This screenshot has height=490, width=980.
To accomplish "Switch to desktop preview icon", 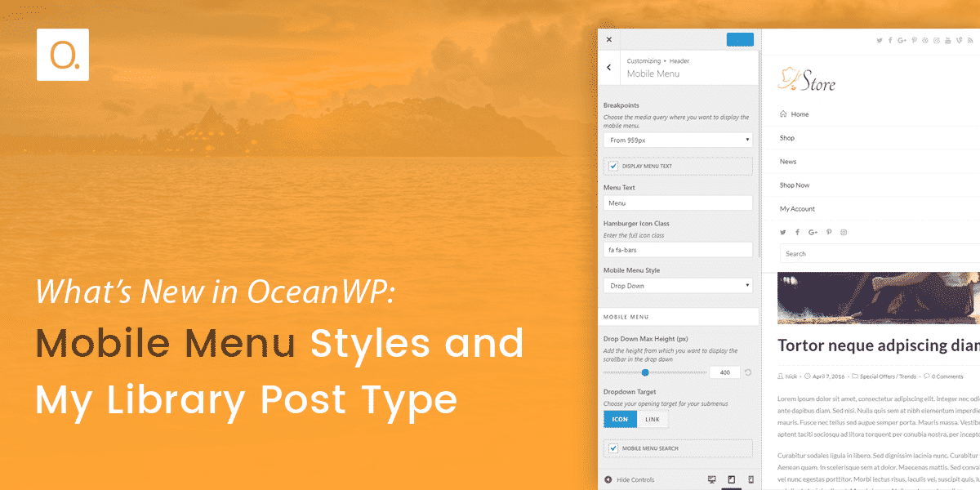I will point(711,479).
